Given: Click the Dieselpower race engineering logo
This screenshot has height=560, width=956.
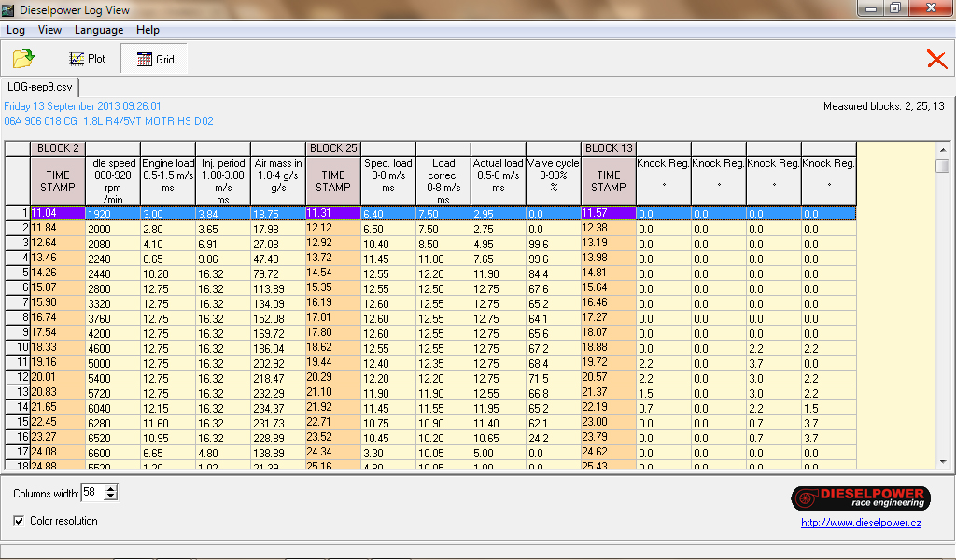Looking at the screenshot, I should (860, 498).
